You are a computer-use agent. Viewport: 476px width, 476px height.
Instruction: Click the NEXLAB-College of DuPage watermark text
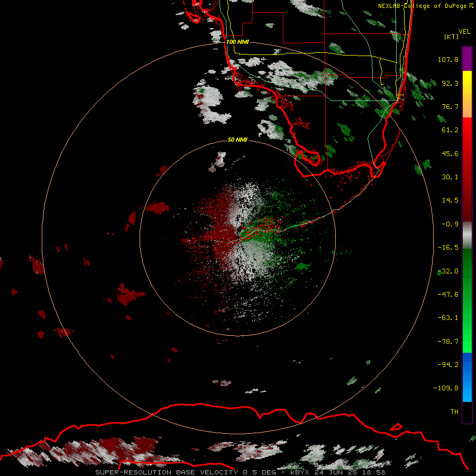[x=425, y=6]
